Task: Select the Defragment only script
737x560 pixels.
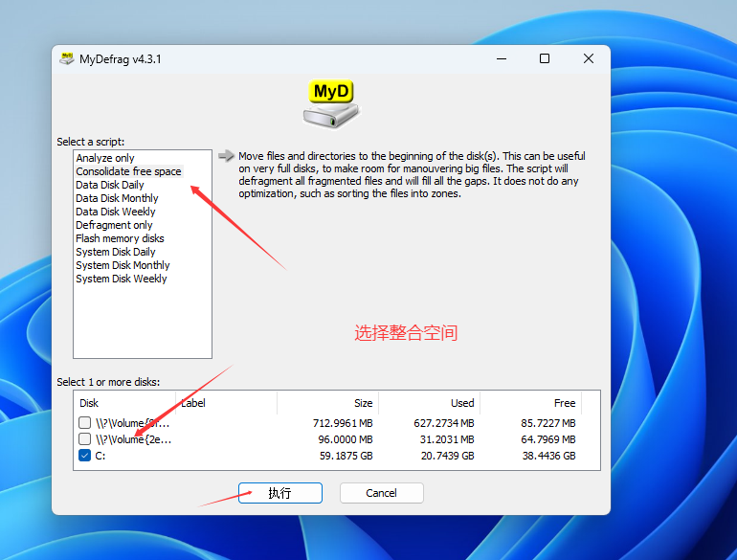Action: (x=114, y=225)
